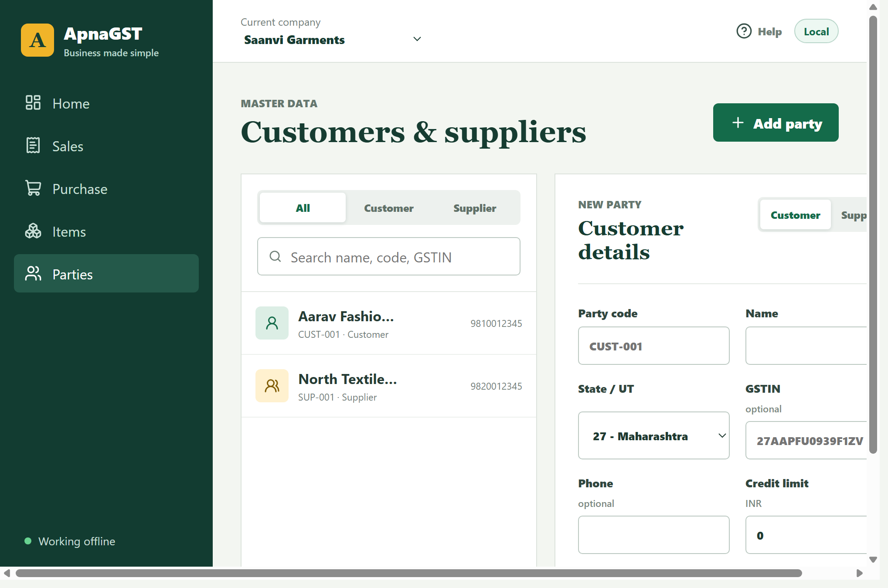Open the State / UT dropdown

(653, 435)
